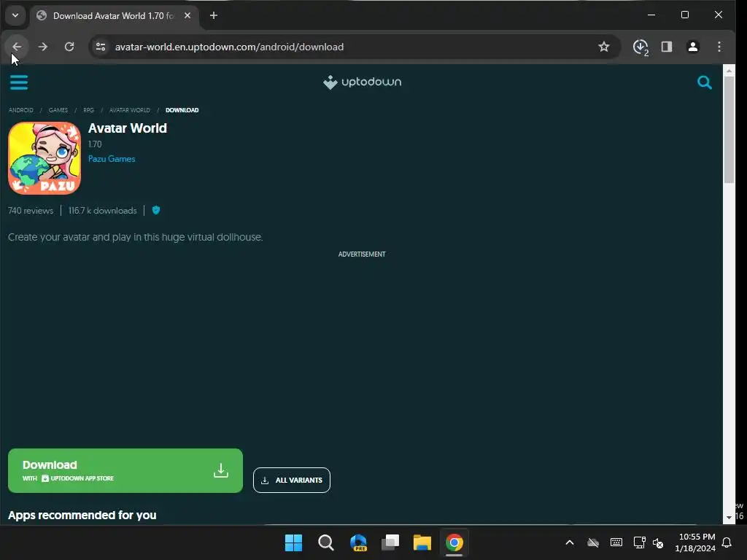The width and height of the screenshot is (747, 560).
Task: Reload the current page
Action: tap(69, 47)
